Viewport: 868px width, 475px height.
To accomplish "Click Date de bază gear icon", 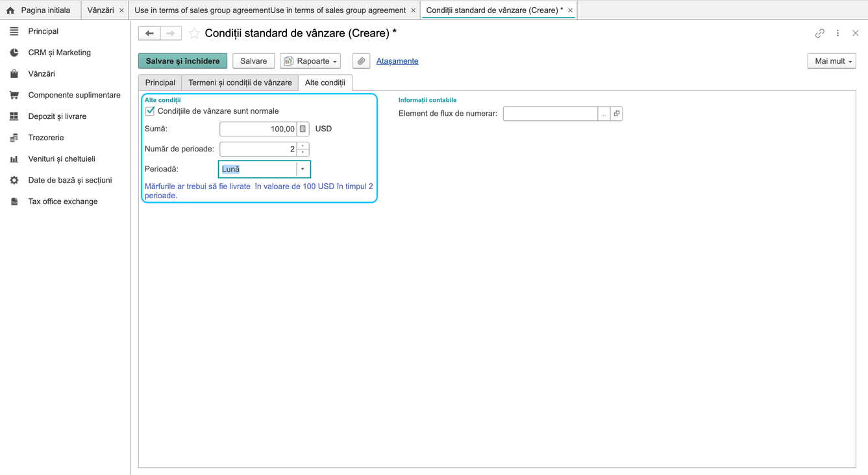I will [14, 180].
